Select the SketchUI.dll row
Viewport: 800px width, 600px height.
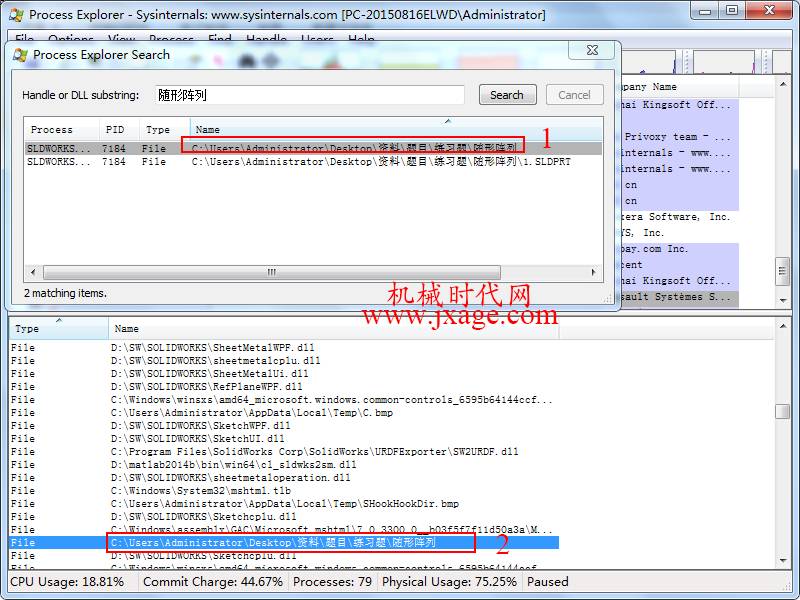[x=284, y=438]
